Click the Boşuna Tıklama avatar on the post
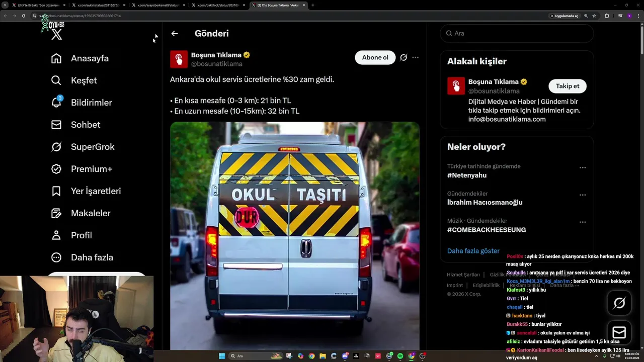 coord(179,59)
